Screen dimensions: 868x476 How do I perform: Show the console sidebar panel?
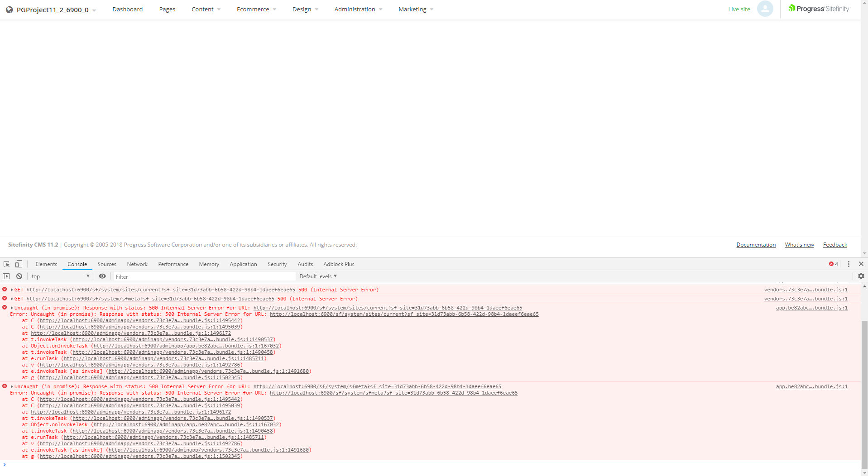tap(6, 276)
